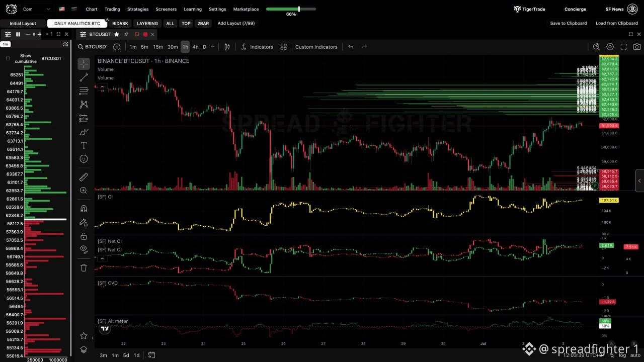Select the 30m timeframe
Screen dimensions: 644x362
click(173, 47)
